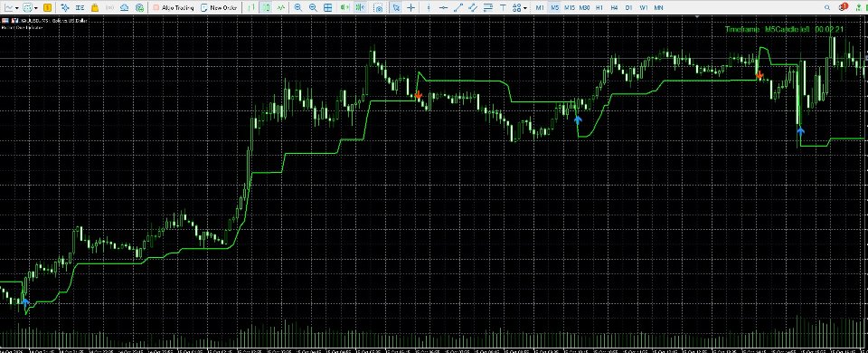The image size is (868, 353).
Task: Click the green globe icon
Action: click(x=139, y=8)
